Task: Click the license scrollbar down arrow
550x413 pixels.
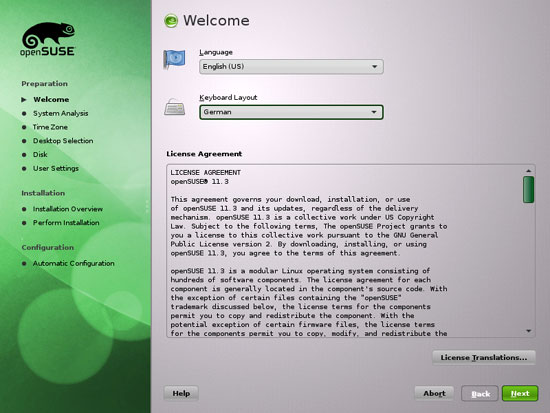Action: pos(529,331)
